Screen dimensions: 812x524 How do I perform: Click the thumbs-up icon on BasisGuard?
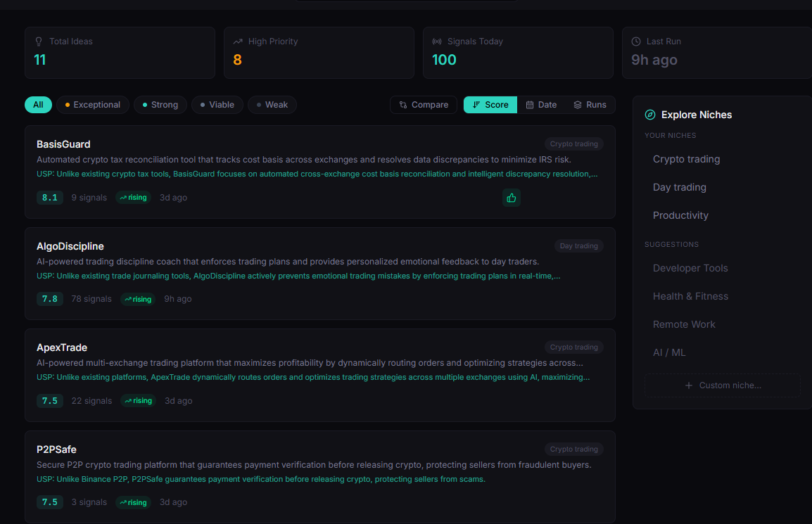click(511, 198)
